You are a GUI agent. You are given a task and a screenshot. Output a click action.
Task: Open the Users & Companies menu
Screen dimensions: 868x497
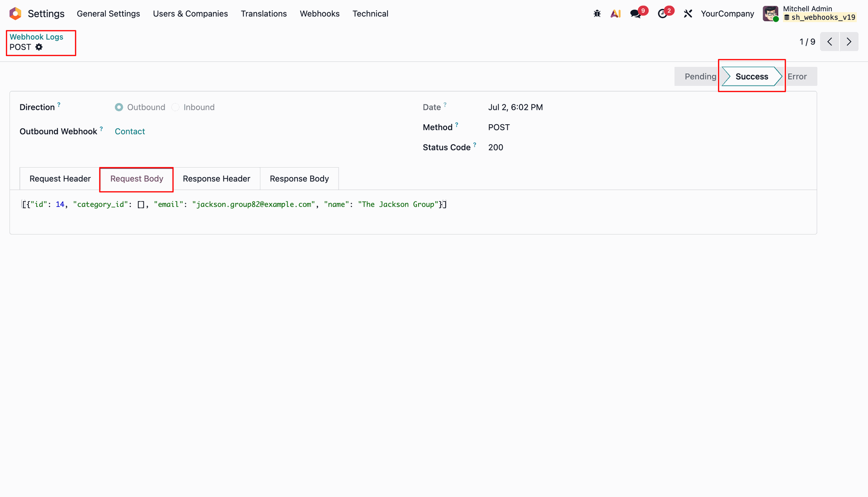[190, 14]
